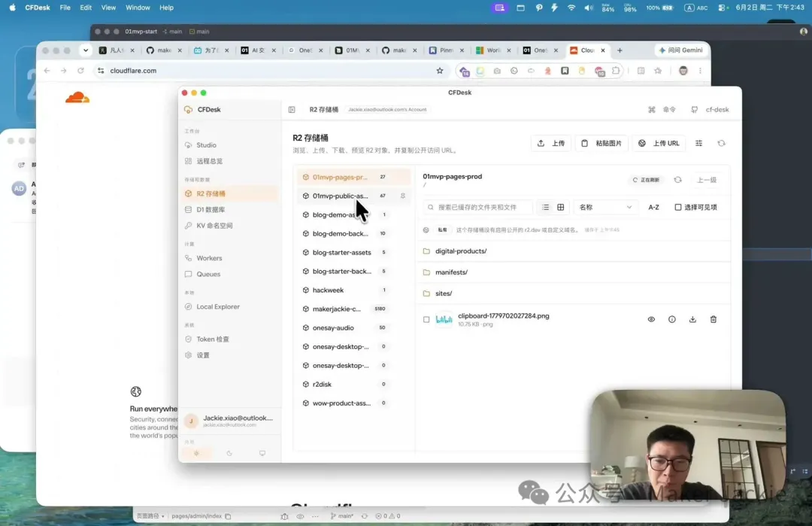
Task: Open Workers in the sidebar
Action: pos(209,258)
